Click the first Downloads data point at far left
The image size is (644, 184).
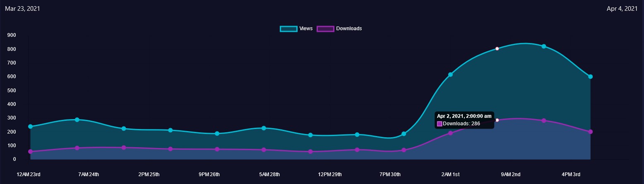30,152
